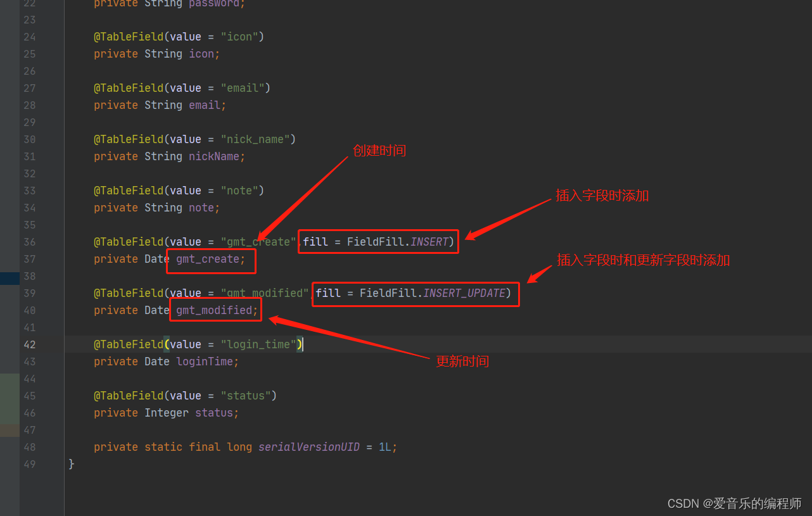Image resolution: width=812 pixels, height=516 pixels.
Task: Click the private keyword on line 28
Action: [116, 105]
